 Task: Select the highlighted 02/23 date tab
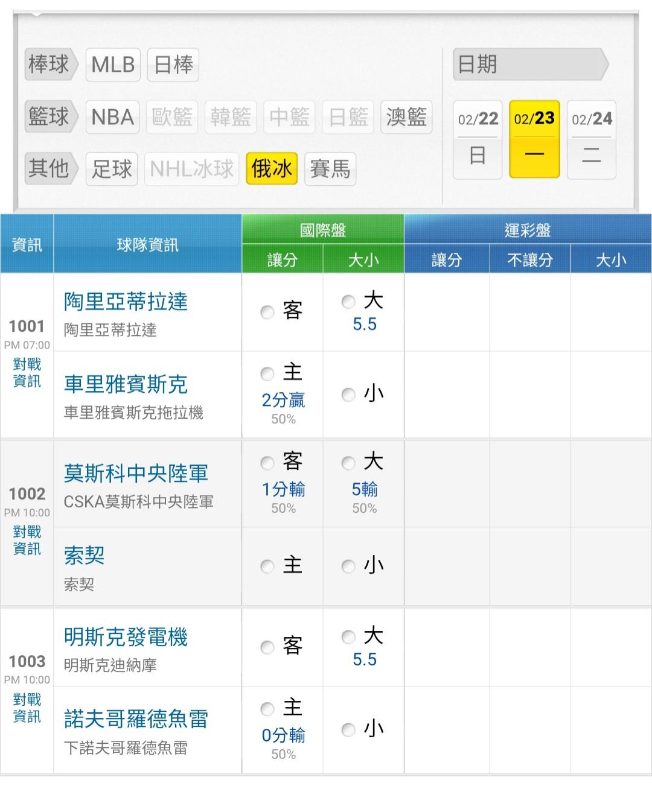tap(534, 139)
